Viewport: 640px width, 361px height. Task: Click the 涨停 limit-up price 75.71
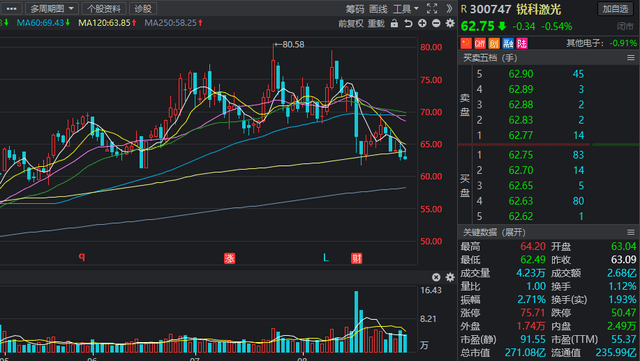533,313
